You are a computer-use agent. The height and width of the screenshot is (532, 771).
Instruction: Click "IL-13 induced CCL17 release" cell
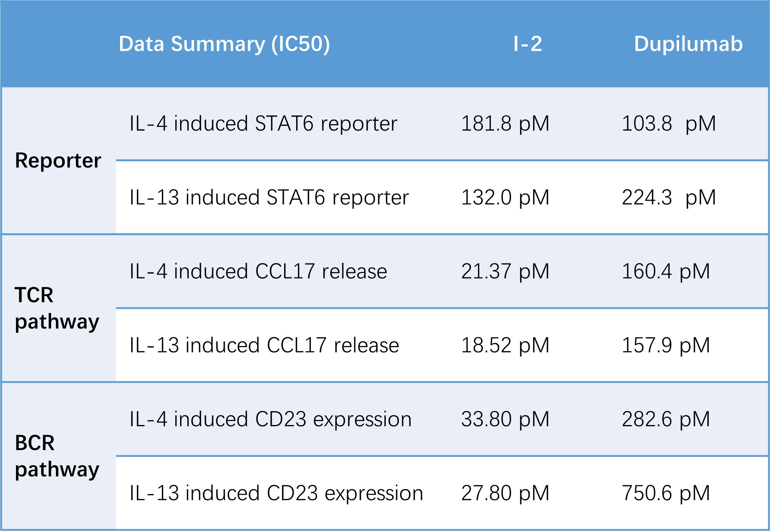(x=264, y=345)
